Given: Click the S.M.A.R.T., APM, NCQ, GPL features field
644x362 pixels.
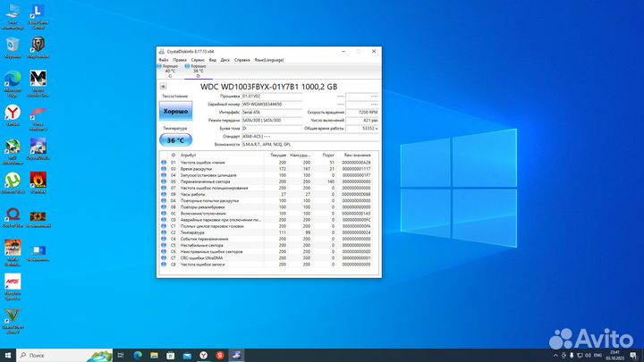Looking at the screenshot, I should pos(309,145).
